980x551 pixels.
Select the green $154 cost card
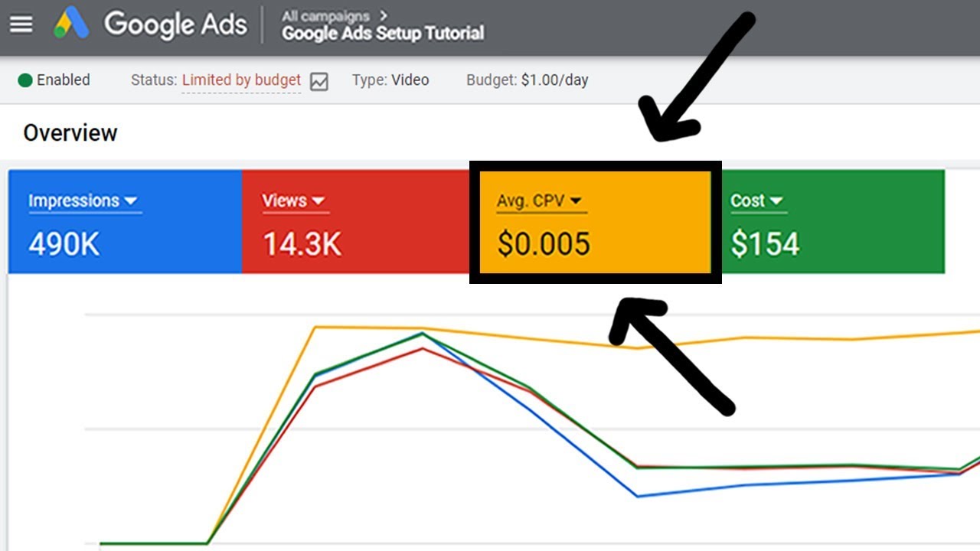832,221
